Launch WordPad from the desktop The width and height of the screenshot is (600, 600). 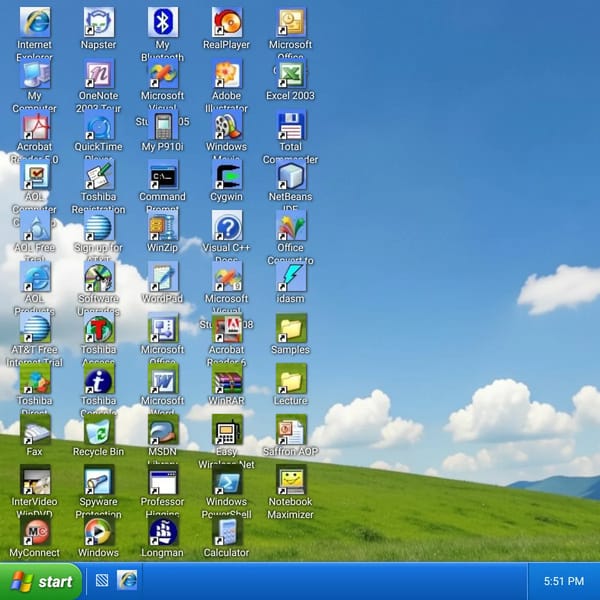[163, 277]
